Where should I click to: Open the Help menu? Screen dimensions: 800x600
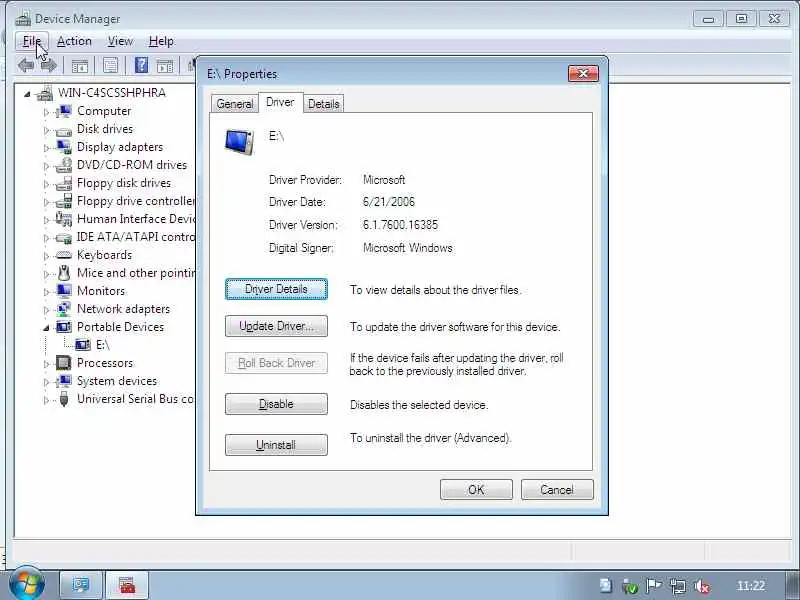coord(161,41)
